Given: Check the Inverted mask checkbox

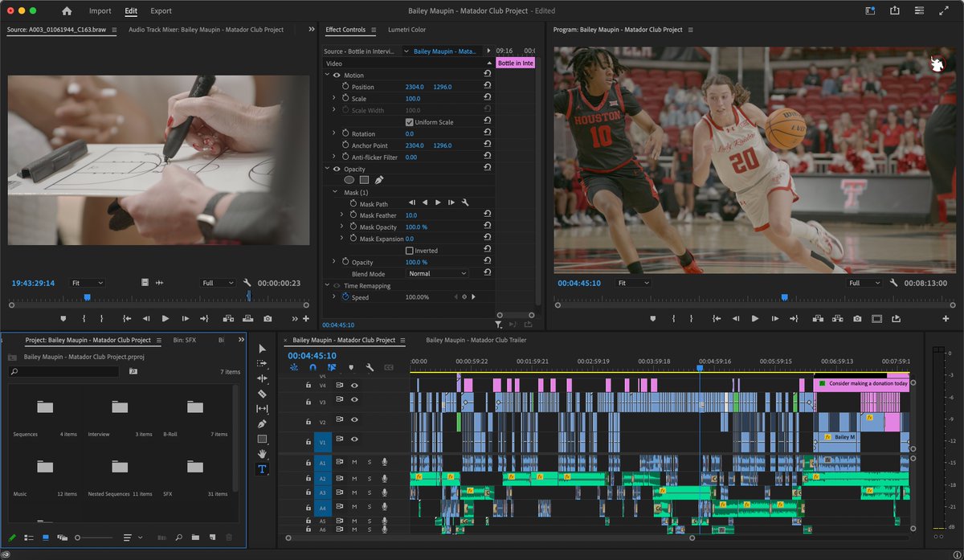Looking at the screenshot, I should pos(409,251).
